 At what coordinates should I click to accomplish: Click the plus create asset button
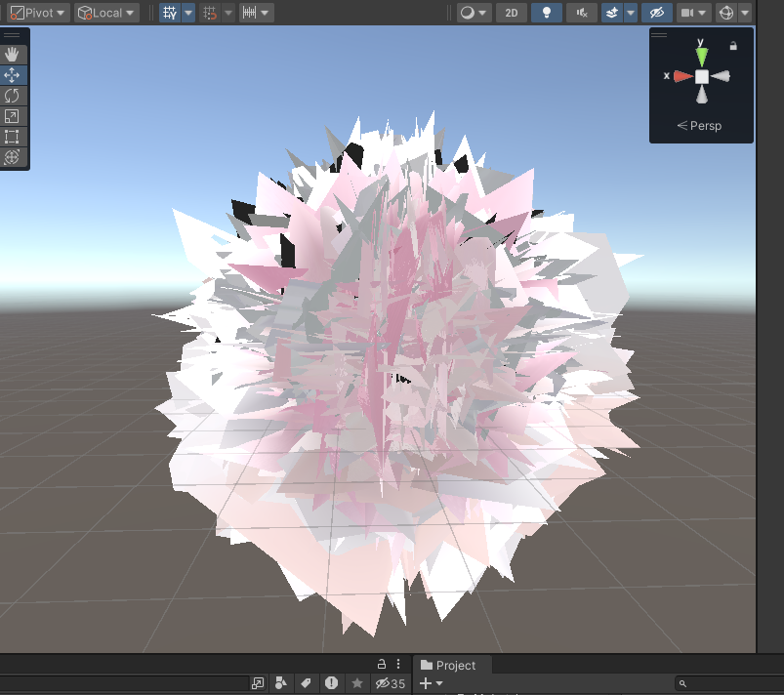tap(431, 683)
